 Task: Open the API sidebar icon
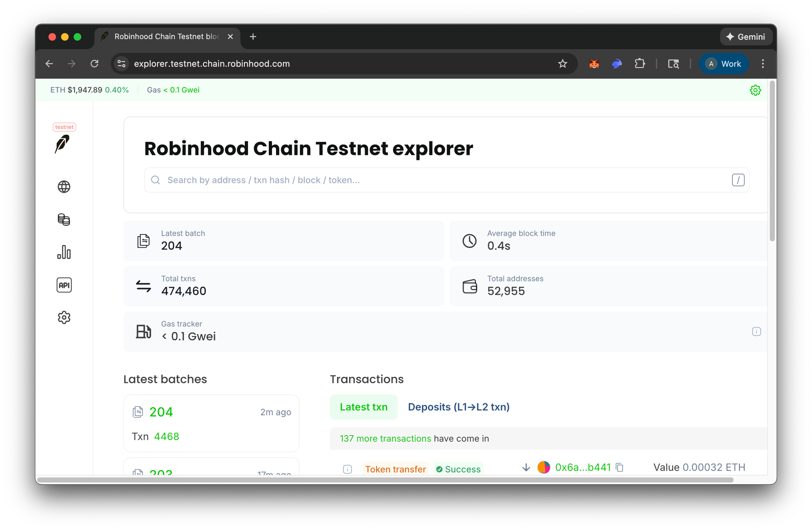[x=64, y=285]
